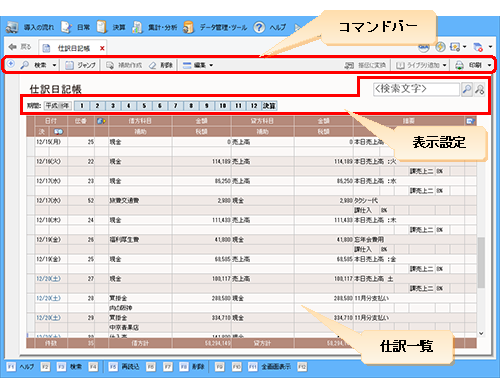
Task: Click the データ管理・ツール database icon
Action: pos(188,27)
